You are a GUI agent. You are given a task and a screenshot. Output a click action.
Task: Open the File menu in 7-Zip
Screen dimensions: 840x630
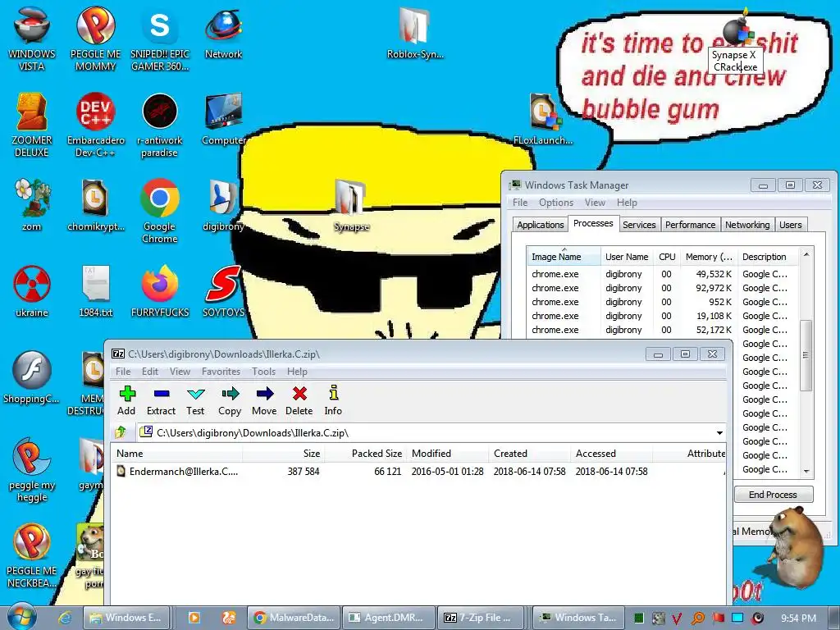click(x=123, y=372)
